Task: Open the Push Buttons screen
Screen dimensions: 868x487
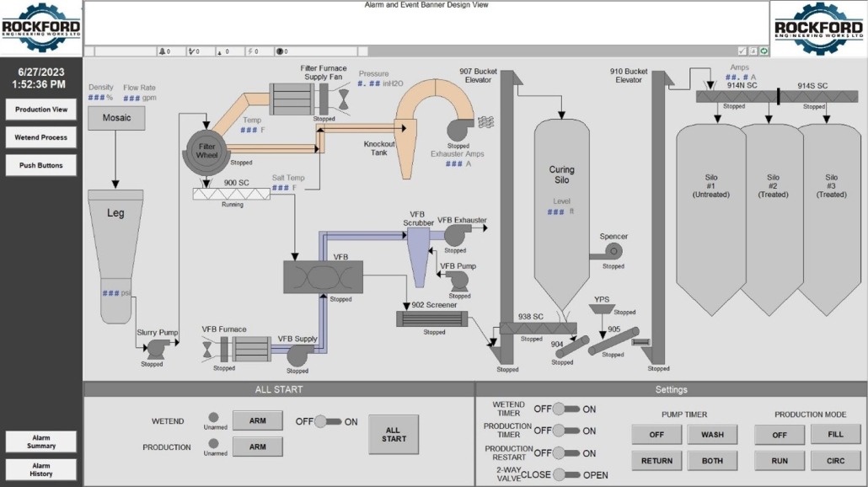Action: coord(41,165)
